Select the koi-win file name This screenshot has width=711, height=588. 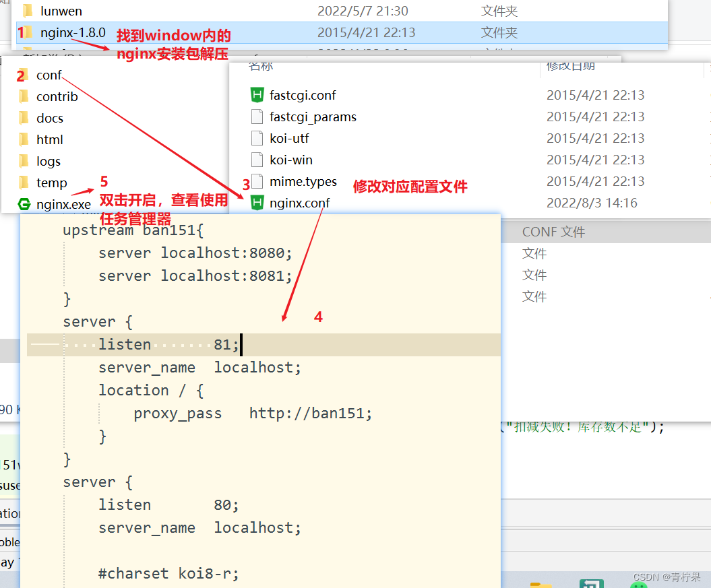pyautogui.click(x=290, y=160)
